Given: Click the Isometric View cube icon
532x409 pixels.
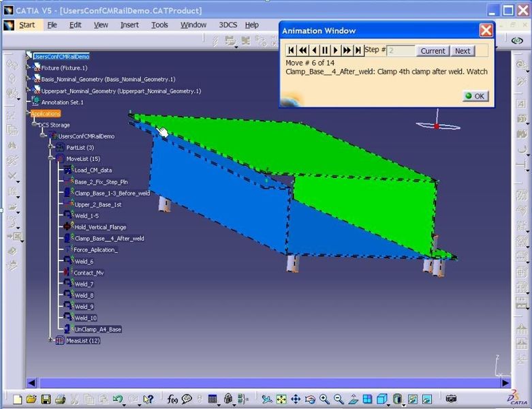Looking at the screenshot, I should pyautogui.click(x=382, y=399).
